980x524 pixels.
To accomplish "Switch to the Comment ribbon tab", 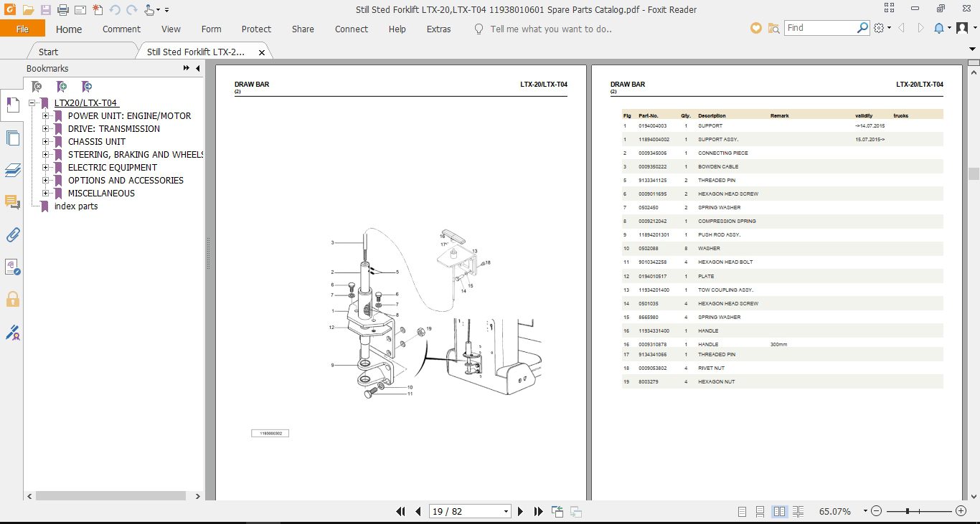I will click(x=121, y=29).
